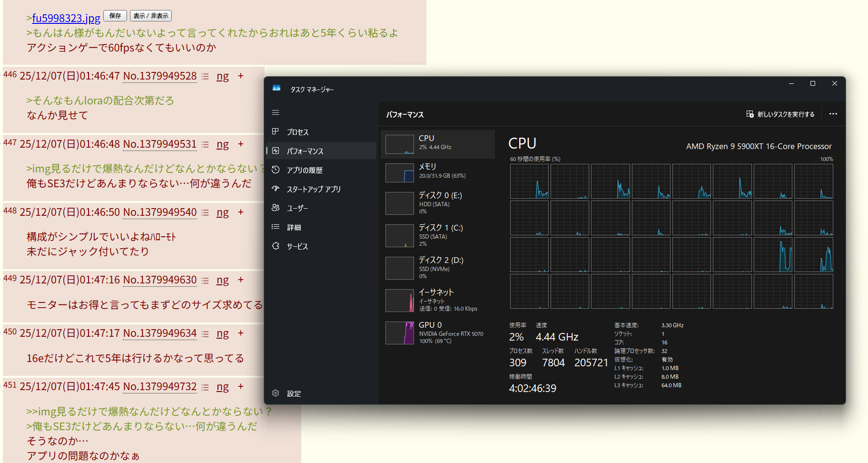Open Task Manager settings gear (設定)
This screenshot has height=463, width=868.
click(x=276, y=393)
